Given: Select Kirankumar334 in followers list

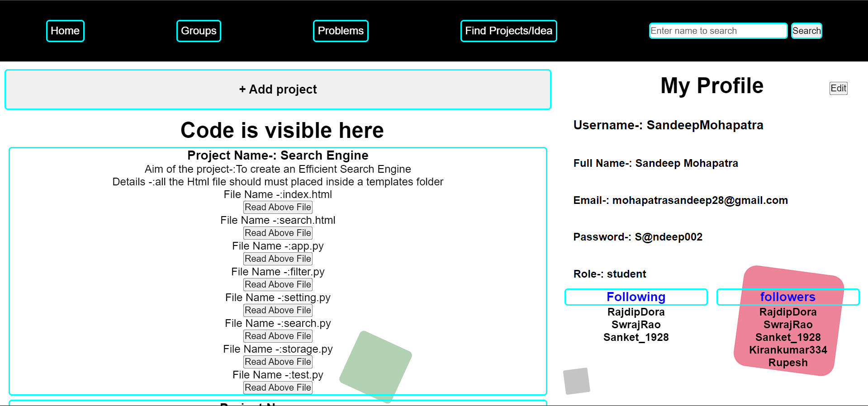Looking at the screenshot, I should (x=787, y=350).
